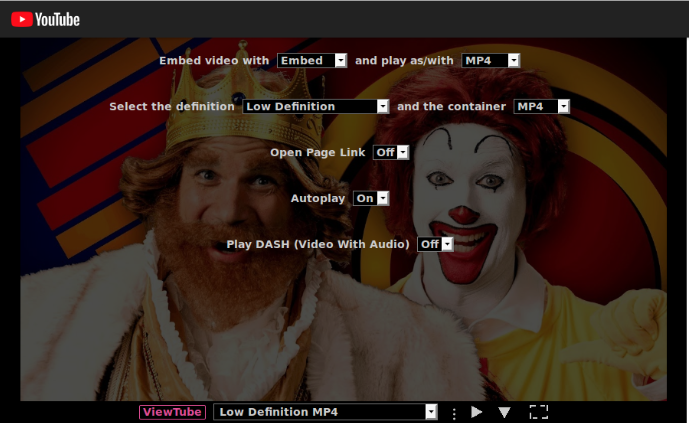Expand the Low Definition MP4 bottom dropdown

[x=325, y=412]
